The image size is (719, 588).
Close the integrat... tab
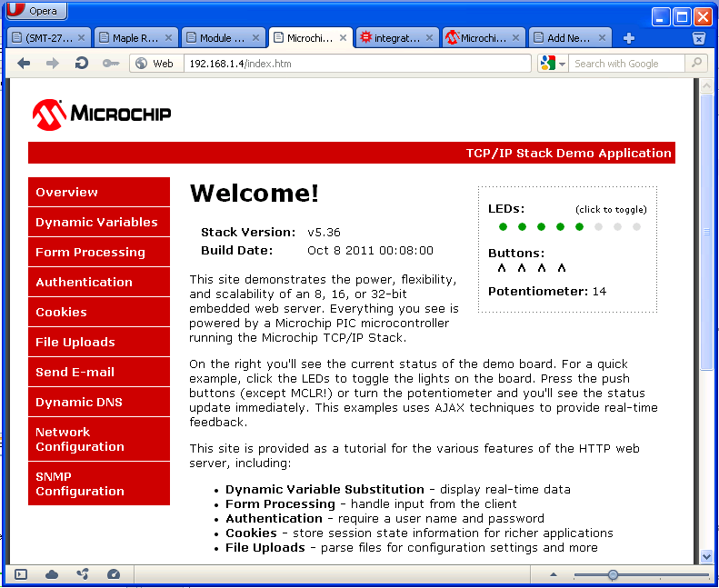[x=429, y=38]
